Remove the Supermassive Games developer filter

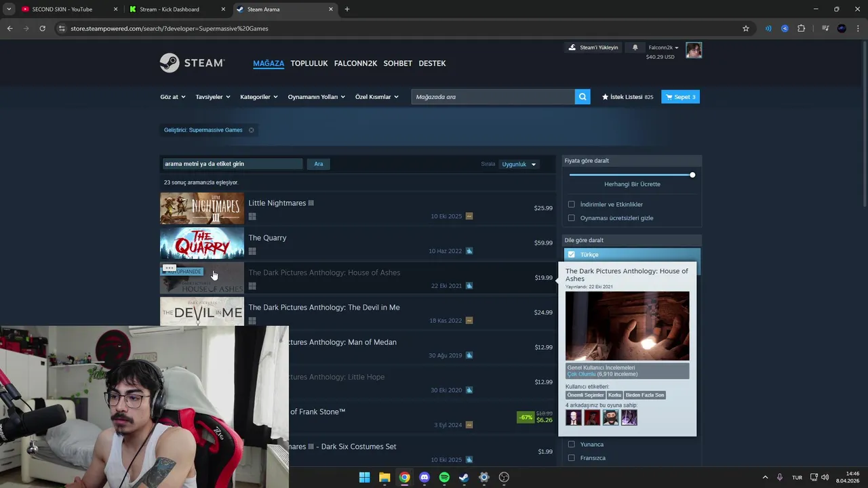point(251,130)
